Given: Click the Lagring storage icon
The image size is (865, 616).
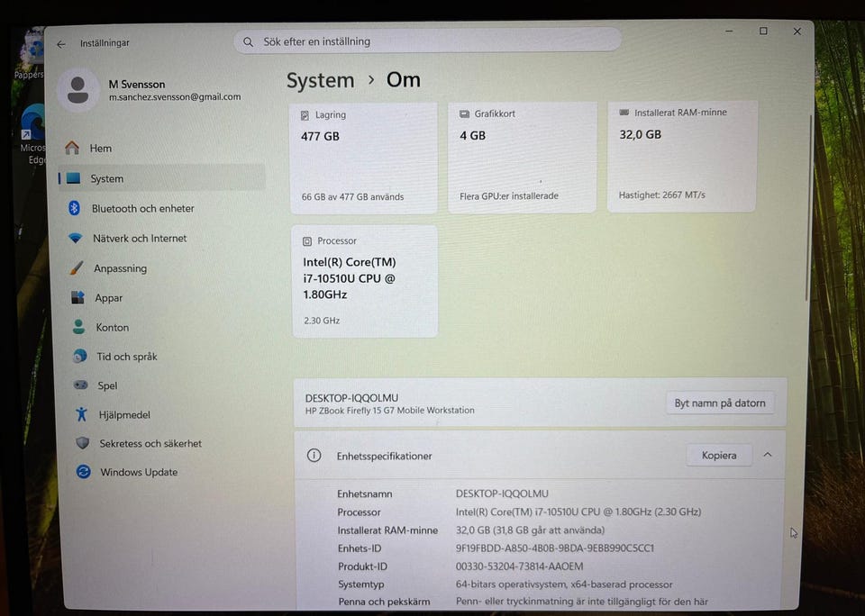Looking at the screenshot, I should point(305,115).
